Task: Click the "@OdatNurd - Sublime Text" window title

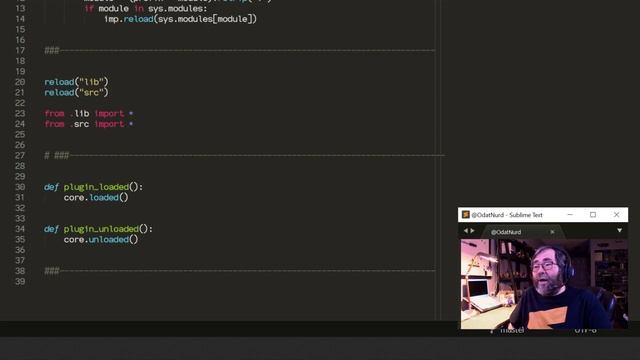Action: (507, 215)
